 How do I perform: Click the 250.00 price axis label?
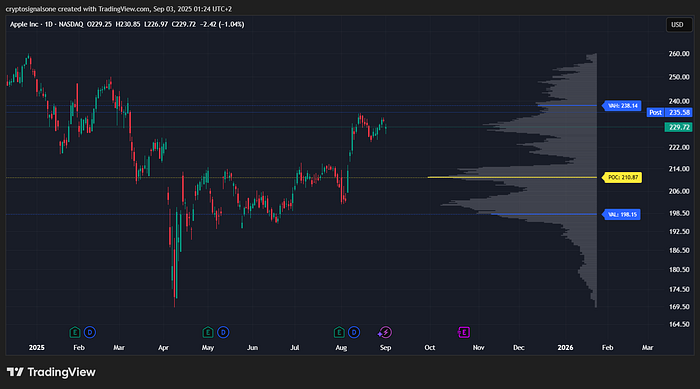679,77
